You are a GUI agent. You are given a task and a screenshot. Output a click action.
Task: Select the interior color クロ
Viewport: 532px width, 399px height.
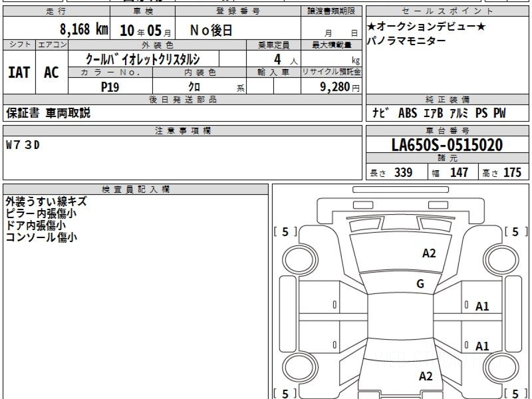pos(194,87)
